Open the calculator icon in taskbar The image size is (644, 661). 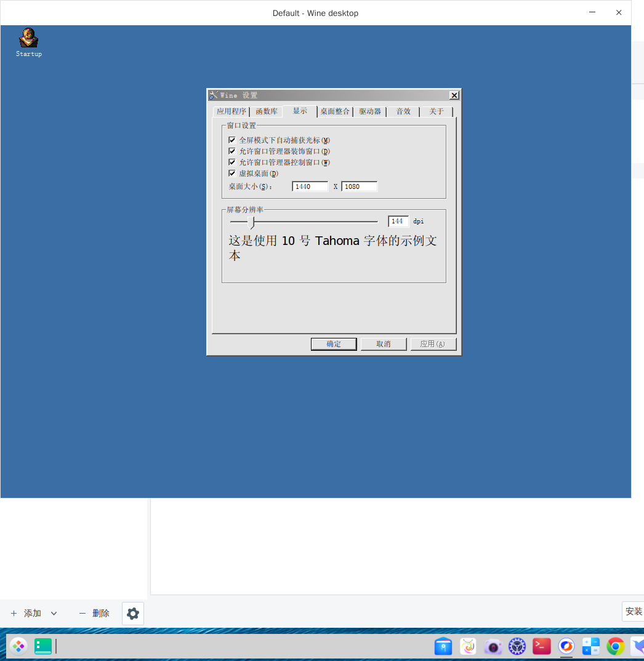coord(591,646)
